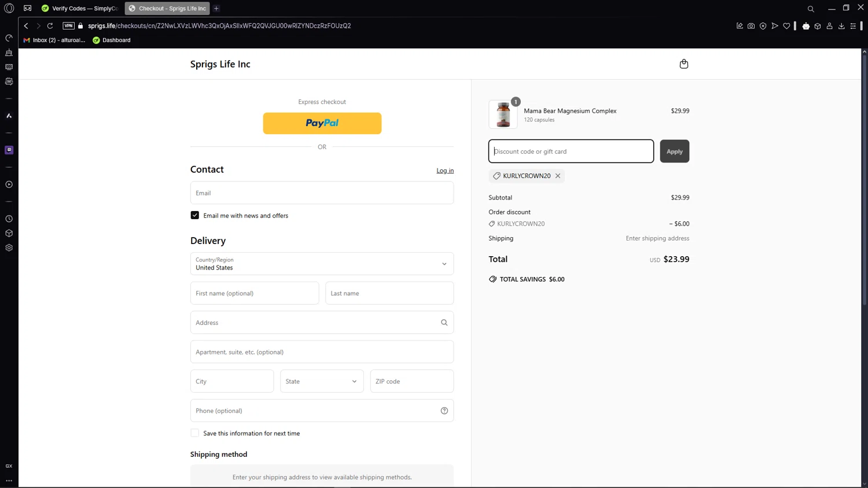868x488 pixels.
Task: Check Save this information for next time
Action: (195, 433)
